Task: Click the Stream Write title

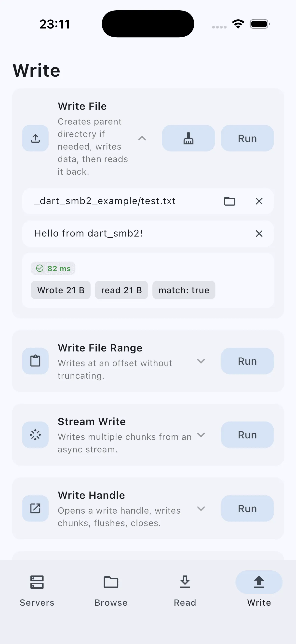Action: [x=92, y=421]
